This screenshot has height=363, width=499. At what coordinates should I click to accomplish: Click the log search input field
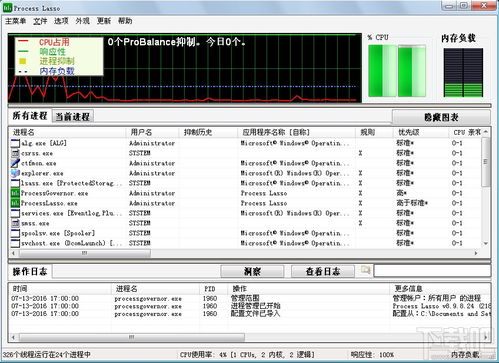432,271
